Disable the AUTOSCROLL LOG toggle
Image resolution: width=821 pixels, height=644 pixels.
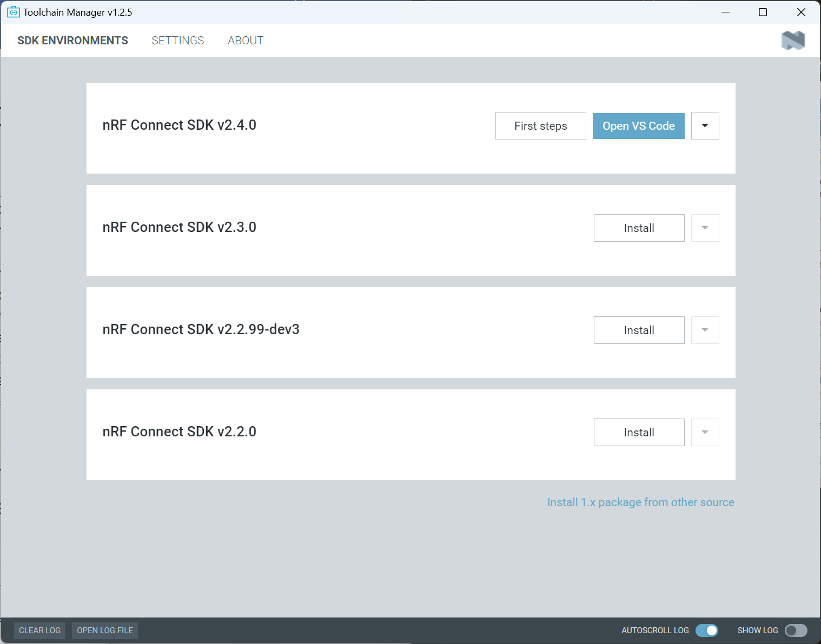pos(707,630)
